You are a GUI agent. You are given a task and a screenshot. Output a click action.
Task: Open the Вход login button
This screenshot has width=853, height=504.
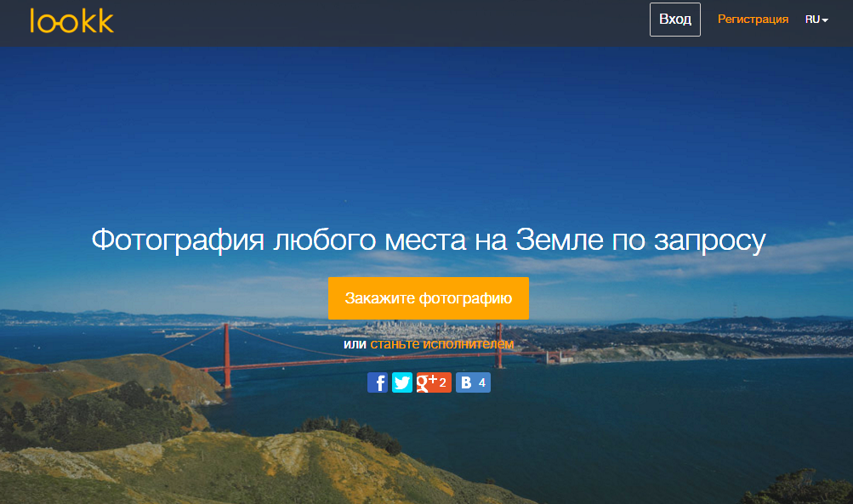pyautogui.click(x=674, y=20)
